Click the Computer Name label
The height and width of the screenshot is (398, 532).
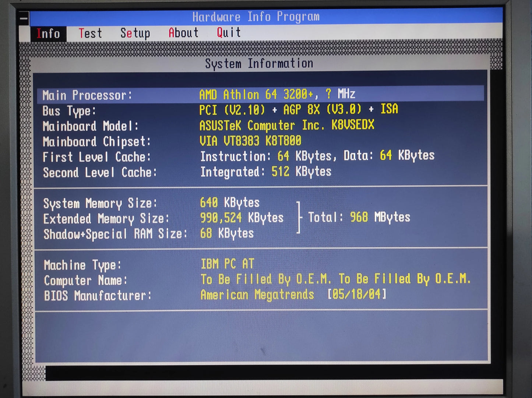pyautogui.click(x=86, y=281)
